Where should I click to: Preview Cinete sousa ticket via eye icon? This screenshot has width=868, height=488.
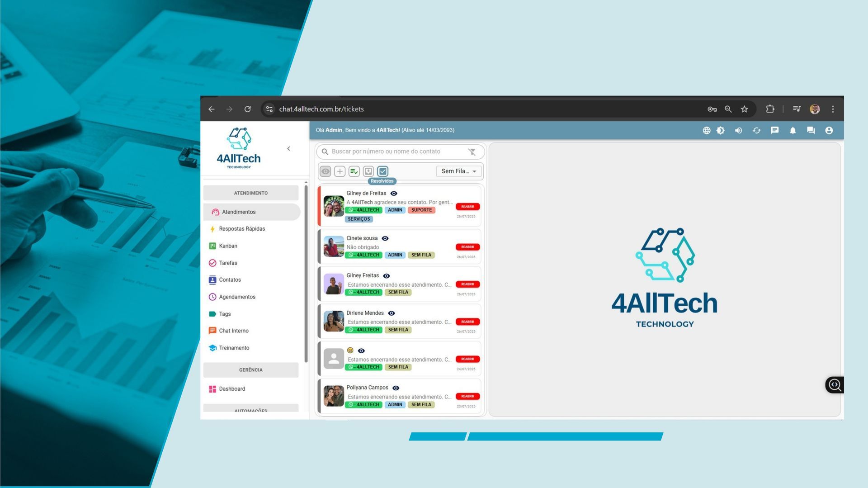coord(385,238)
